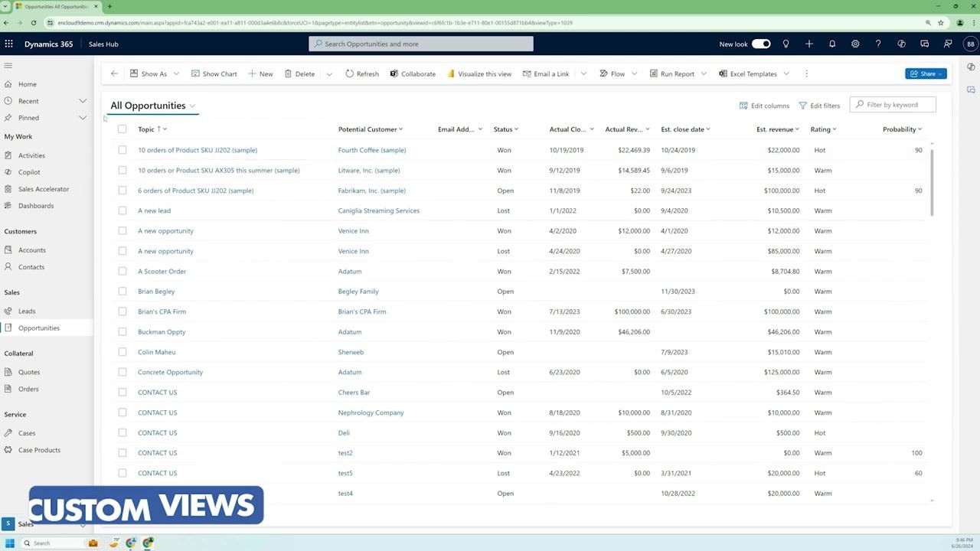Check the row for 10 orders of Product SKU JJ202

[x=122, y=150]
